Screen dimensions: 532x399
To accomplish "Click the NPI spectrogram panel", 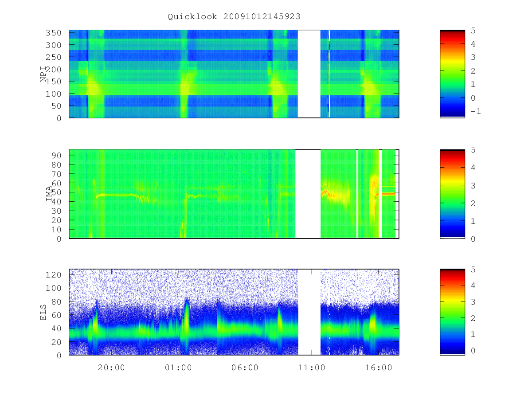I will click(x=234, y=74).
